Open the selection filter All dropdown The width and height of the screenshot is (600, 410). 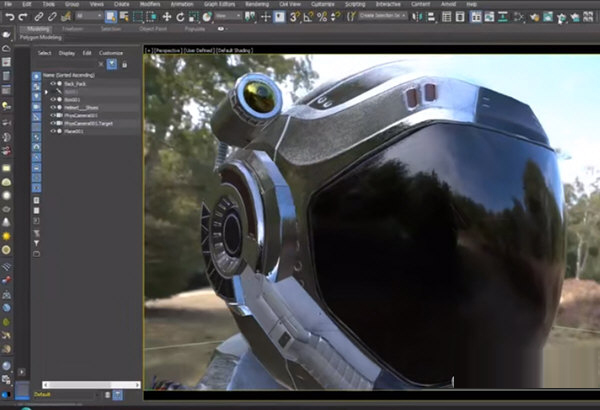point(89,16)
